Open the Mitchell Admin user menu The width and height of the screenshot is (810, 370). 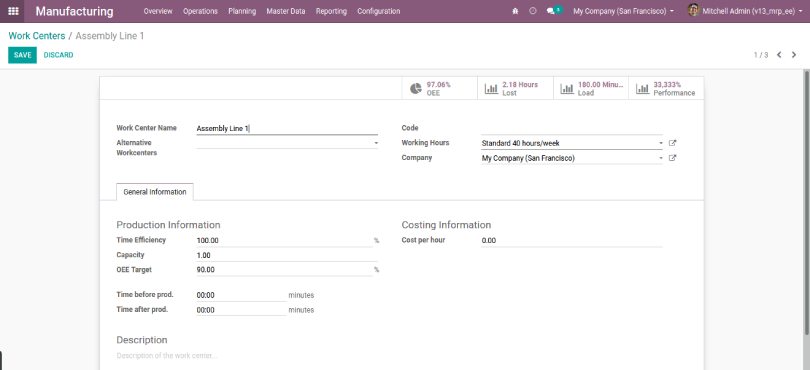(x=744, y=11)
